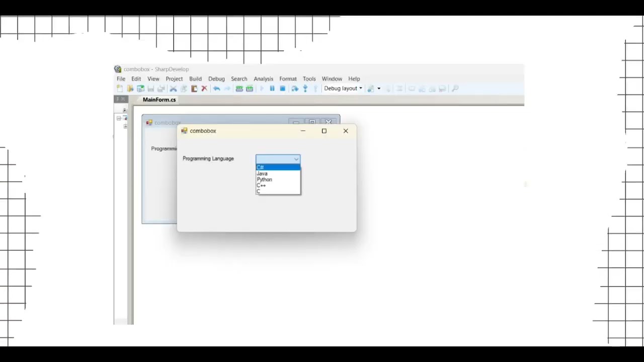Screen dimensions: 644x362
Task: Open the Format menu
Action: pyautogui.click(x=288, y=79)
